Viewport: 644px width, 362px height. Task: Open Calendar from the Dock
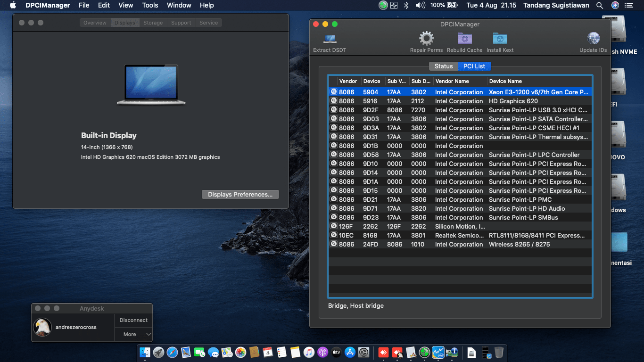click(268, 352)
